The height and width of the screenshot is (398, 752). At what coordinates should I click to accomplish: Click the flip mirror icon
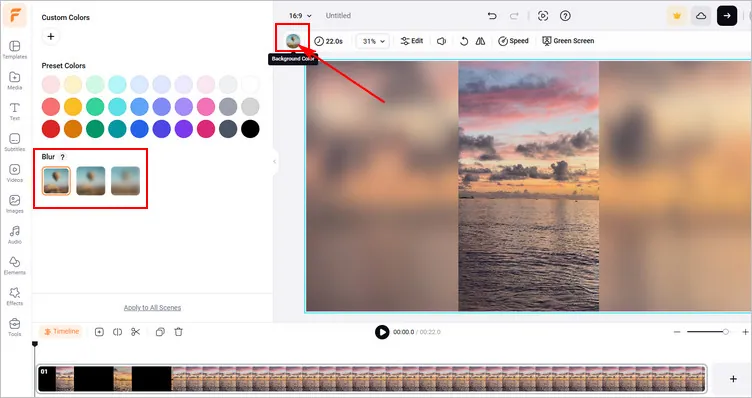coord(481,41)
